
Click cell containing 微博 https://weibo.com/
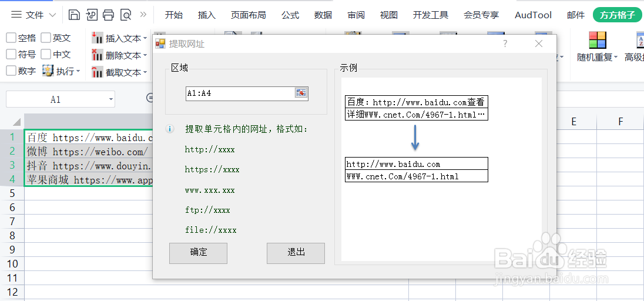[x=88, y=151]
